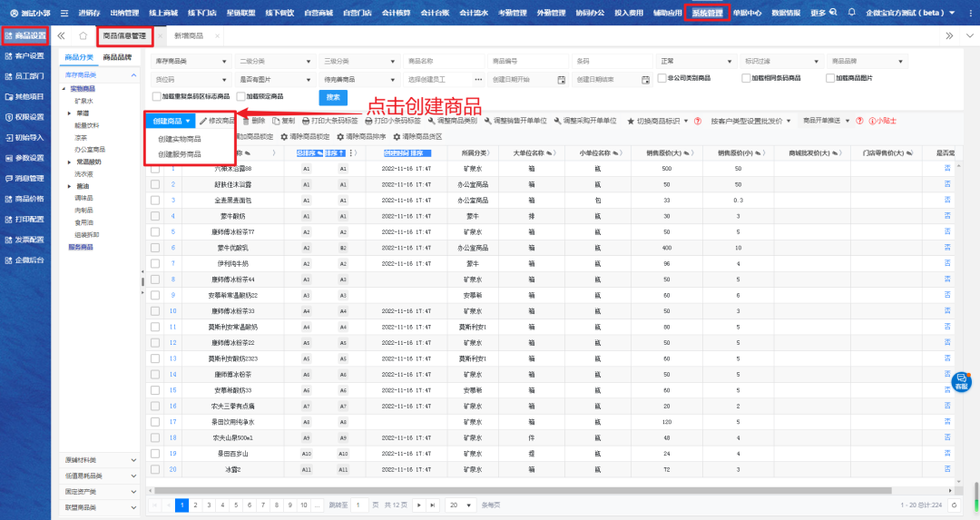
Task: Click the hamburger menu icon in top bar
Action: 64,13
